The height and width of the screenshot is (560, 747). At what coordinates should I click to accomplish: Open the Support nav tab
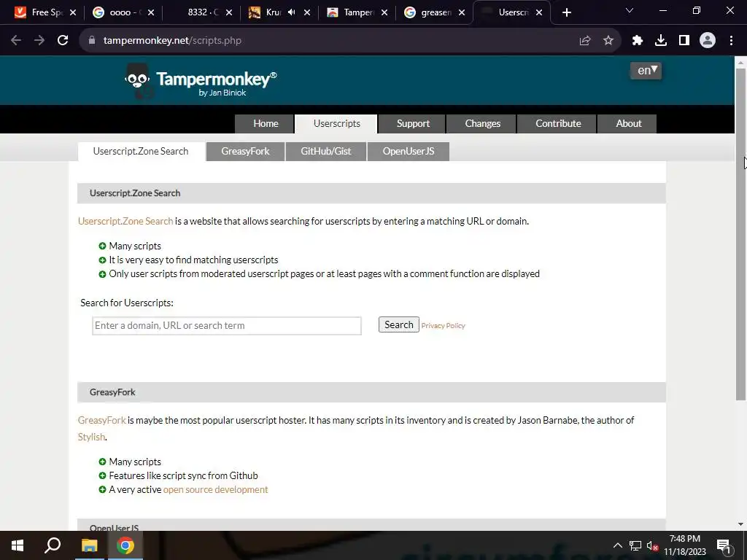coord(413,124)
